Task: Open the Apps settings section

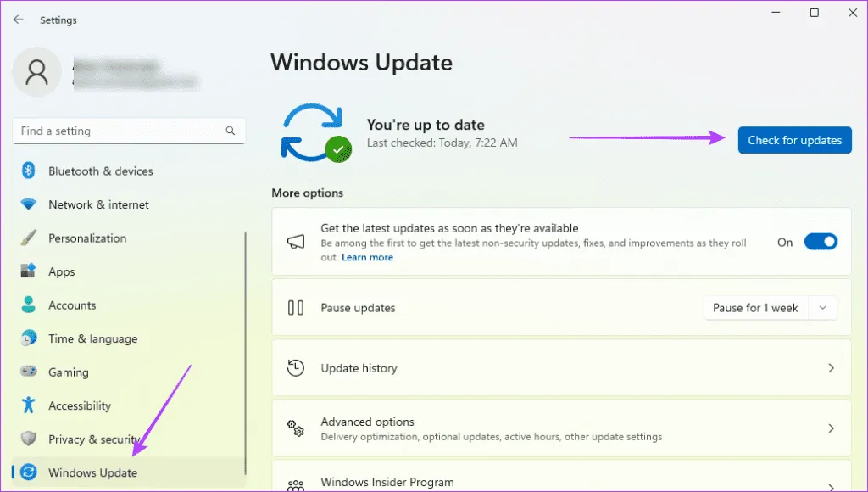Action: pos(62,272)
